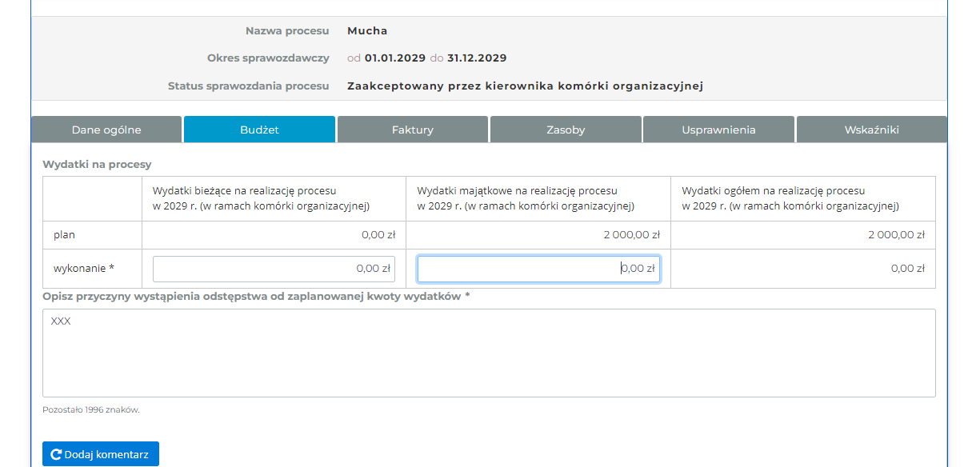Open the Dane ogólne tab
Screen dimensions: 980x467
click(x=106, y=130)
